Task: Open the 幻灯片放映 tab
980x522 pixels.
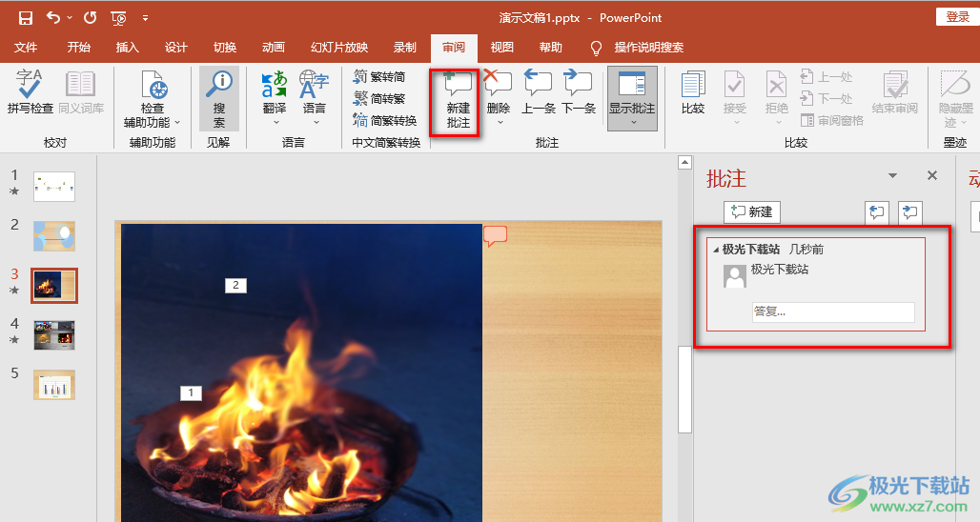Action: tap(339, 48)
